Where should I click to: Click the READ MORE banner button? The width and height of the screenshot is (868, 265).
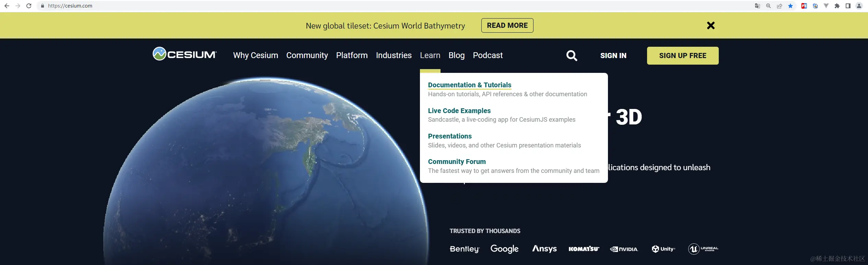click(507, 25)
